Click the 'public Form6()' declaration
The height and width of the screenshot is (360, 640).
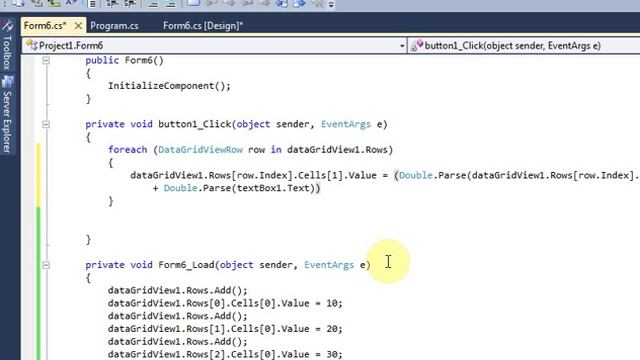(x=124, y=60)
